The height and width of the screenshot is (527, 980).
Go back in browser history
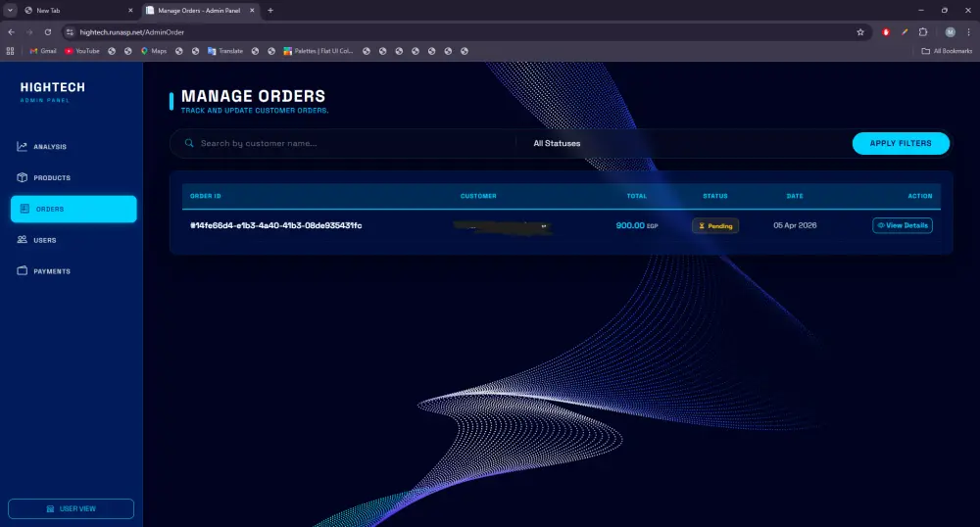pyautogui.click(x=11, y=32)
